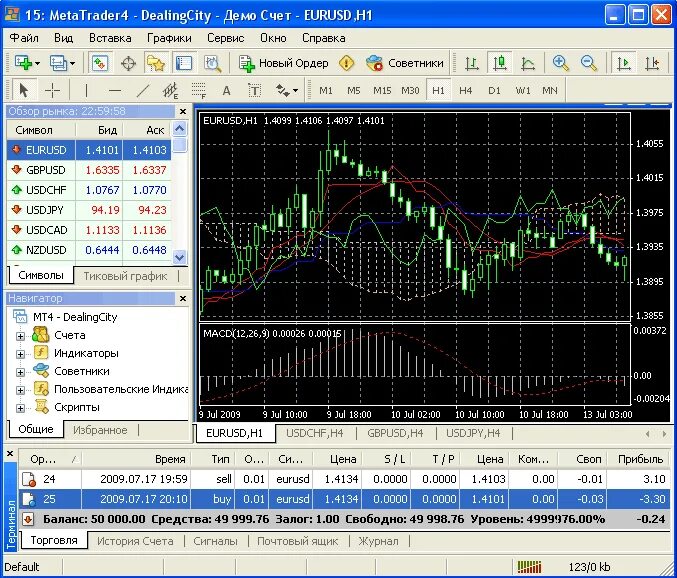Zoom out on the chart

588,63
